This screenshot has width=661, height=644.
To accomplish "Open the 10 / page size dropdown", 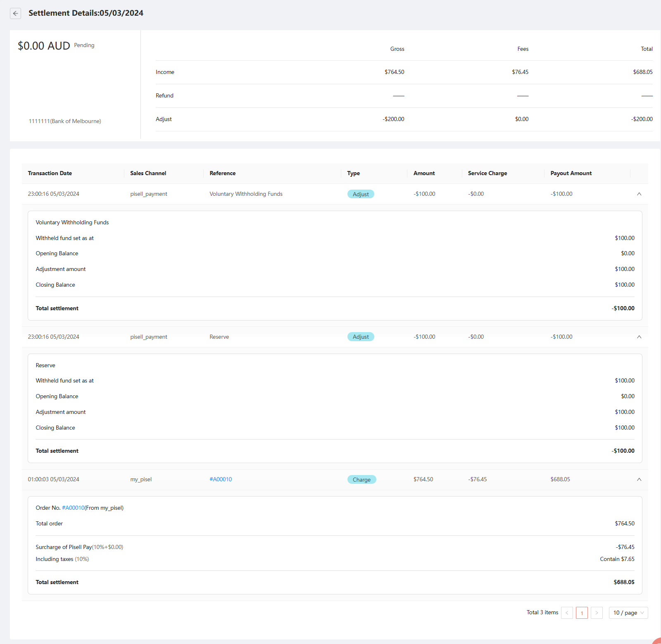I will (628, 613).
